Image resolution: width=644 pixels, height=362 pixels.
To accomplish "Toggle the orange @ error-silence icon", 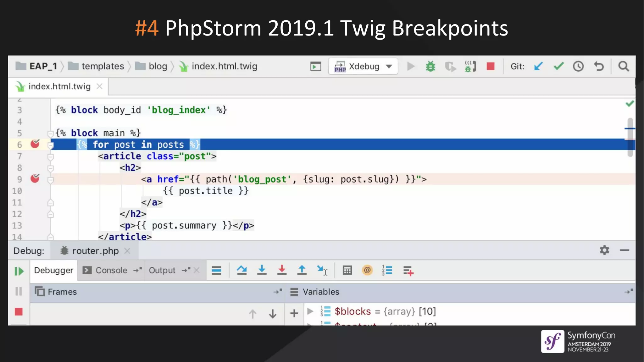I will point(367,270).
